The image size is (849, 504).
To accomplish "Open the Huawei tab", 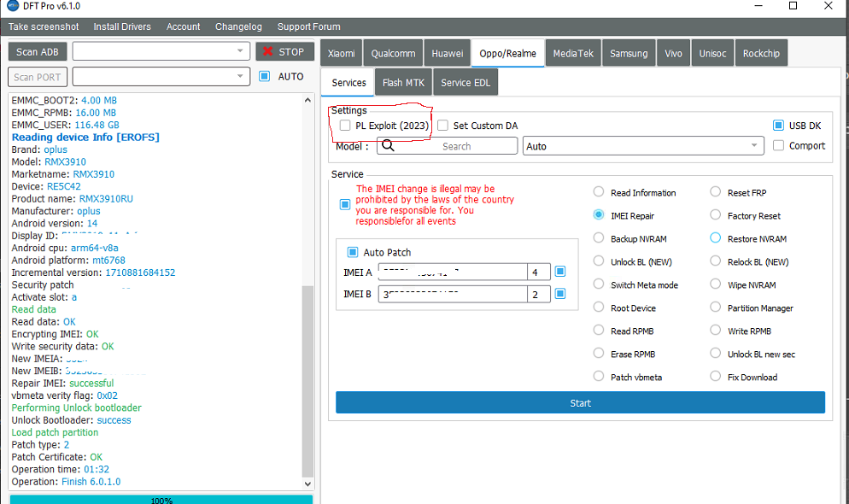I will coord(448,53).
